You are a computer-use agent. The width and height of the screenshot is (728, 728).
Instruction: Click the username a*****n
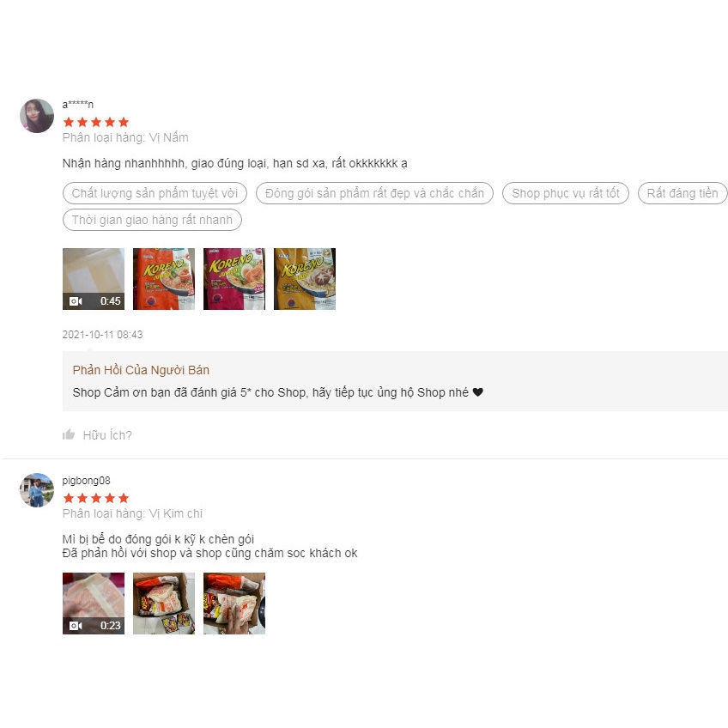(x=78, y=105)
